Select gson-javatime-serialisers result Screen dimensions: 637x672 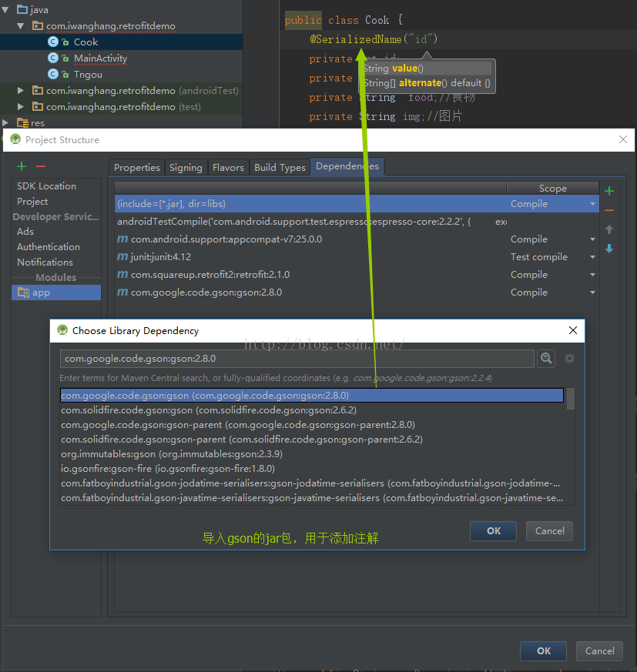(312, 497)
